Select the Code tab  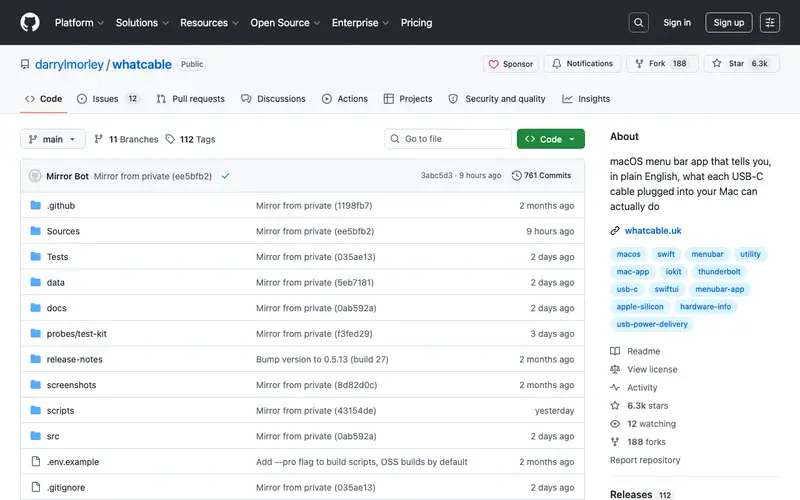43,99
